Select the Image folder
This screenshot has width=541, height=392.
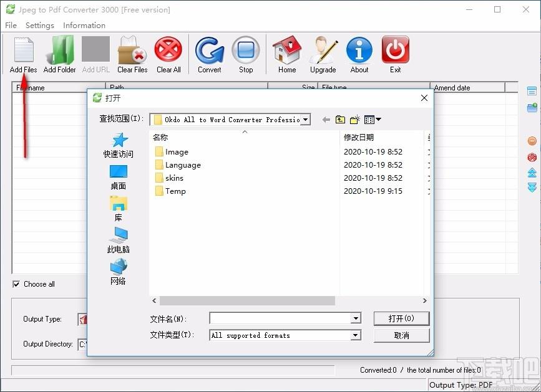[x=172, y=152]
